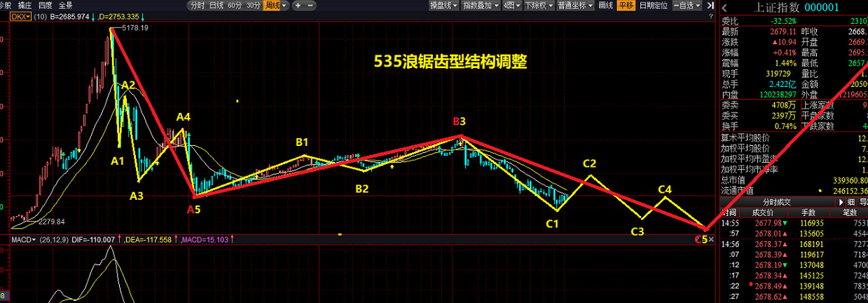Click the 2279.84 low price label
This screenshot has height=303, width=868.
point(52,221)
